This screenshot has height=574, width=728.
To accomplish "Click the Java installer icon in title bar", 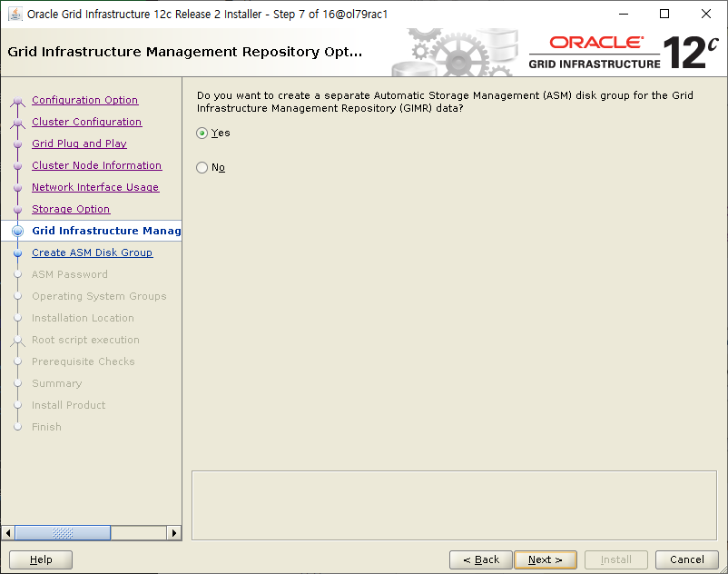I will (15, 15).
